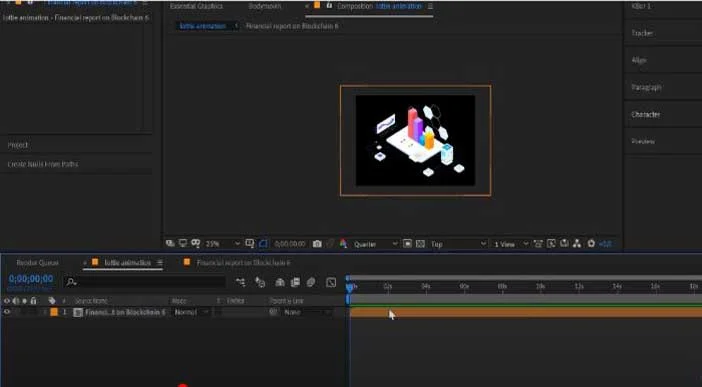Click the Create Nulls From Paths panel tab
Screen dimensions: 702x387
click(43, 164)
